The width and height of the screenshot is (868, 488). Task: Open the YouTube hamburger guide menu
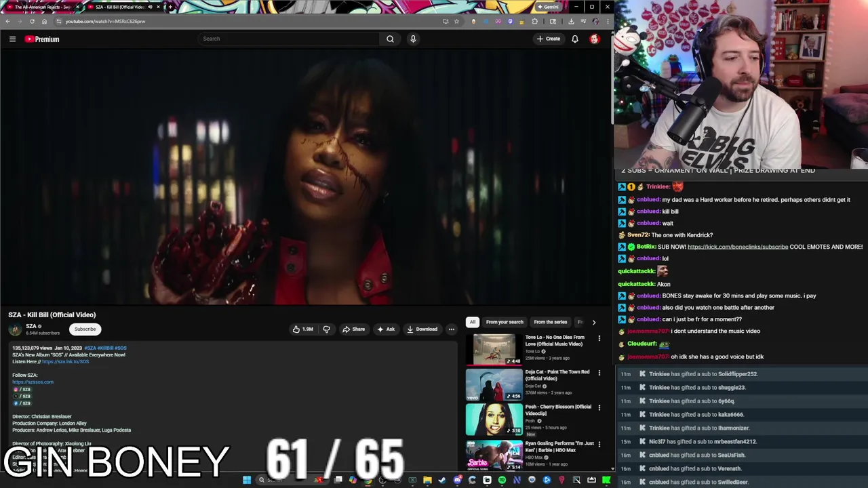click(x=12, y=39)
